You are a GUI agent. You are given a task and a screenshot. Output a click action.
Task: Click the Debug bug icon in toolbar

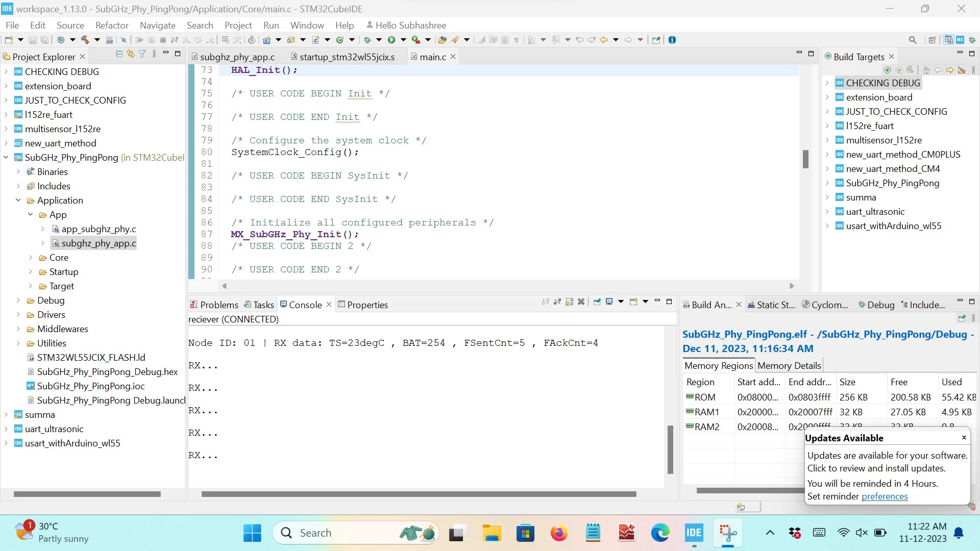tap(367, 40)
